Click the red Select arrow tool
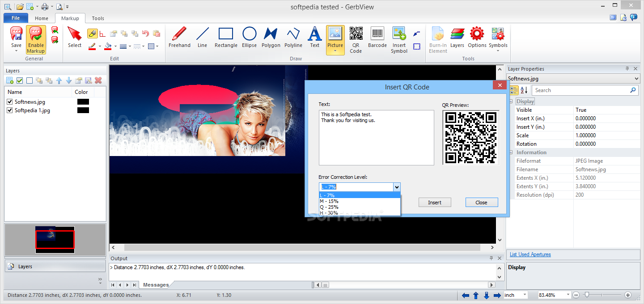Screen dimensions: 644x304 tap(75, 38)
